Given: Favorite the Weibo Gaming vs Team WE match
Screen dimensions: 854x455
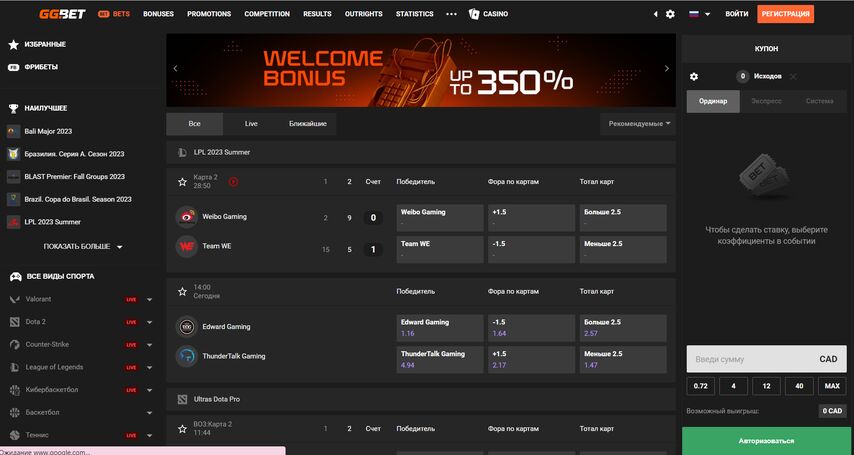Looking at the screenshot, I should [x=182, y=182].
